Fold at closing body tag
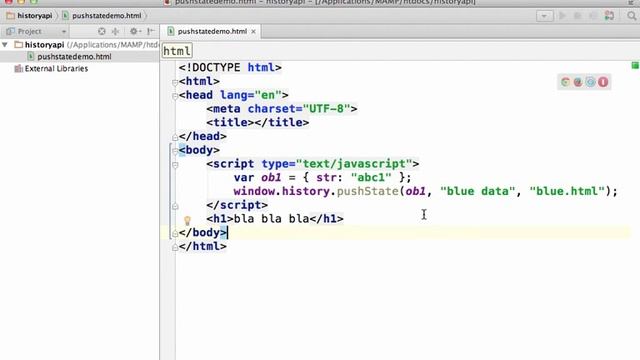The width and height of the screenshot is (640, 360). click(x=175, y=233)
